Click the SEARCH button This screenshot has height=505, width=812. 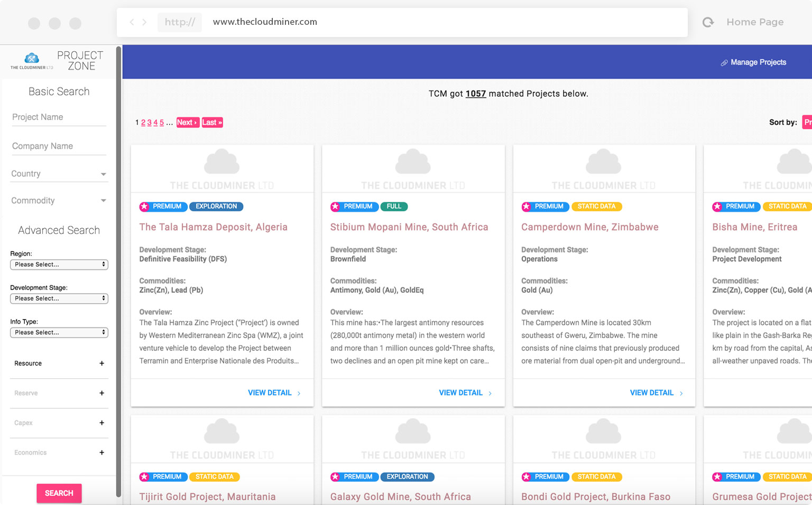(x=59, y=493)
